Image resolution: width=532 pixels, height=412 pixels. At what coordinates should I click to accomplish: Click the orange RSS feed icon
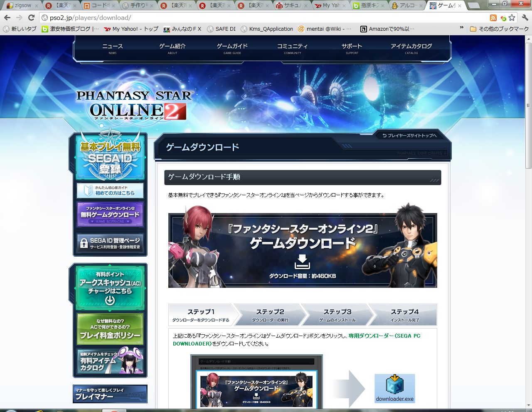coord(493,18)
